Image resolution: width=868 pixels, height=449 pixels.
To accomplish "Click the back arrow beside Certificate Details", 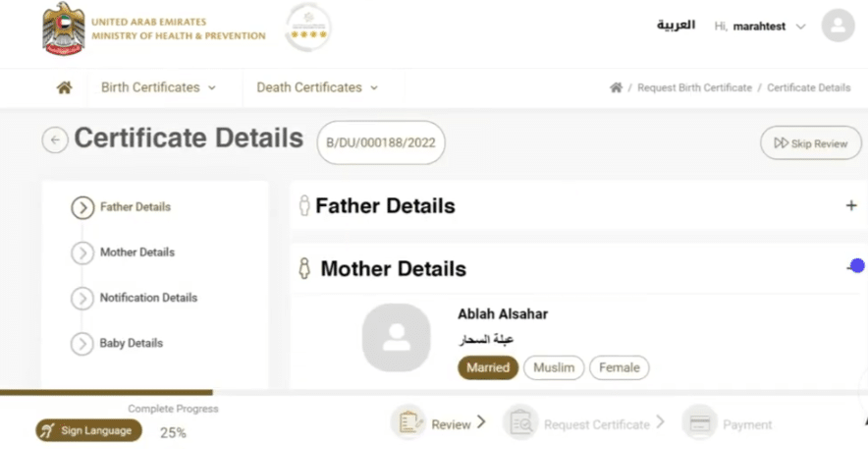I will pyautogui.click(x=54, y=140).
